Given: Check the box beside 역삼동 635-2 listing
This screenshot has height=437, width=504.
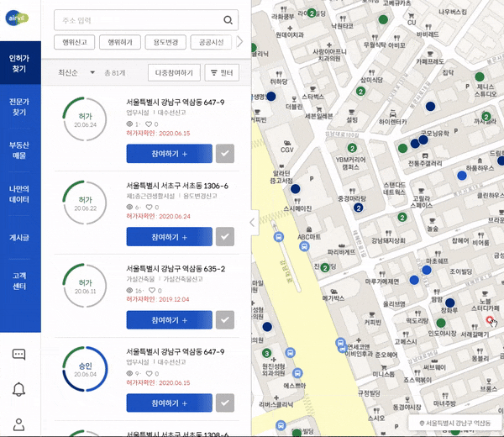Looking at the screenshot, I should pos(225,320).
